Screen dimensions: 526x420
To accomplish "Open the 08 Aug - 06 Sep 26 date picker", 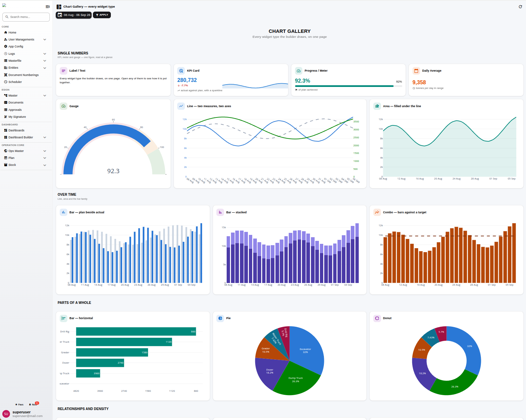I will click(74, 15).
